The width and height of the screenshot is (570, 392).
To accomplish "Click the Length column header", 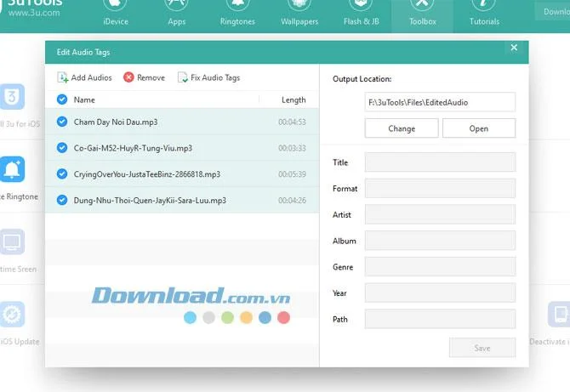I will [x=294, y=99].
